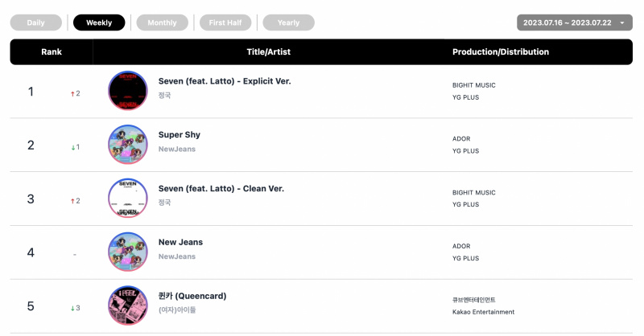Open the First Half chart tab

click(x=225, y=23)
